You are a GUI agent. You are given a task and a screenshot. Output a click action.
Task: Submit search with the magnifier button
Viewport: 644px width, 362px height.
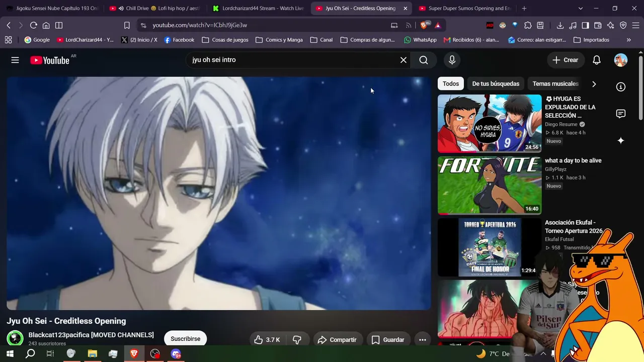(424, 60)
